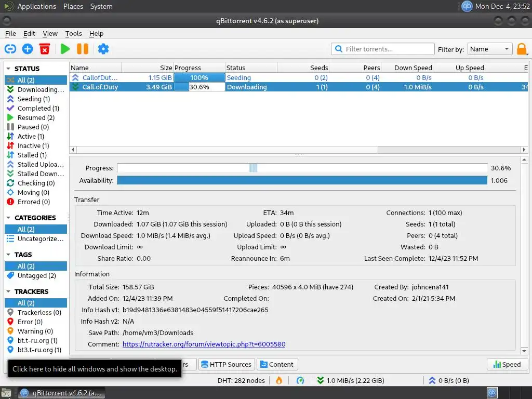
Task: Sort by the Seeds column header
Action: pos(303,68)
